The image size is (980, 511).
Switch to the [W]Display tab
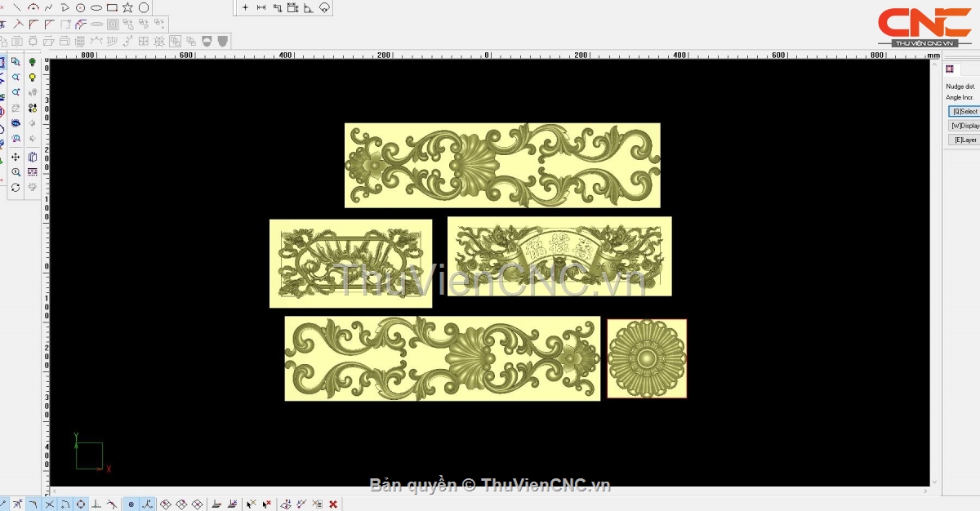click(x=964, y=126)
